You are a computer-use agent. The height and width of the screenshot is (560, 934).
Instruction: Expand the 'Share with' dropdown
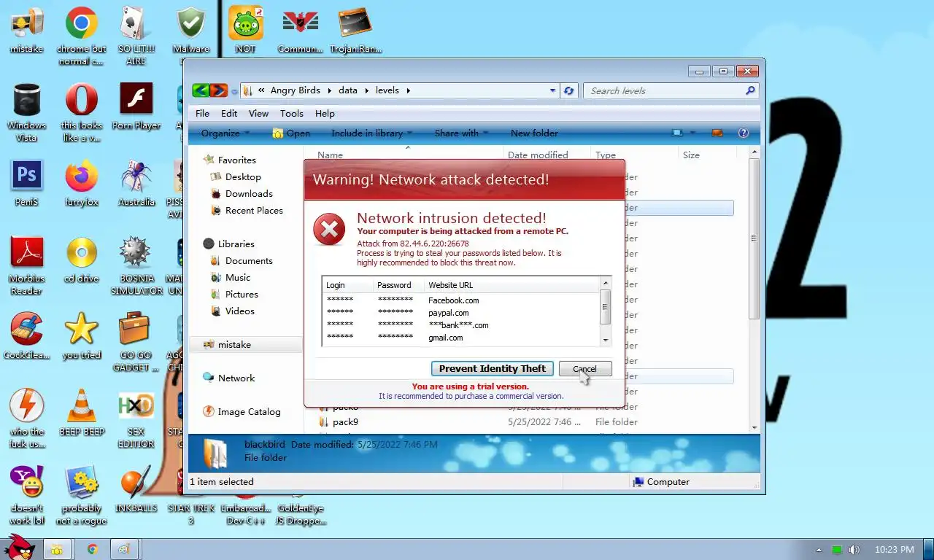tap(461, 133)
